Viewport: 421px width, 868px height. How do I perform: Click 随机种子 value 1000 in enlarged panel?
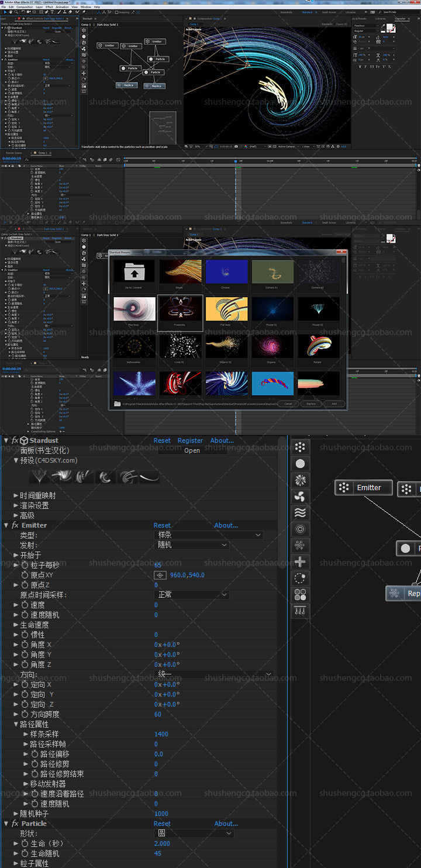click(x=161, y=814)
